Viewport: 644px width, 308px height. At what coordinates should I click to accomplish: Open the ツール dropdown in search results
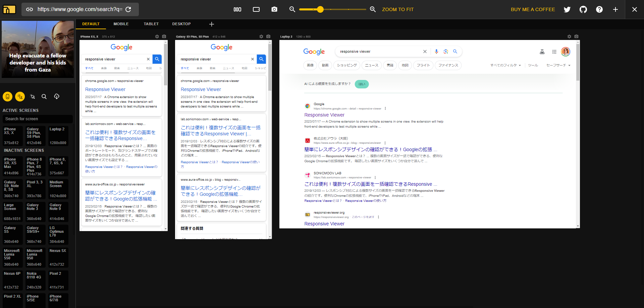tap(533, 65)
